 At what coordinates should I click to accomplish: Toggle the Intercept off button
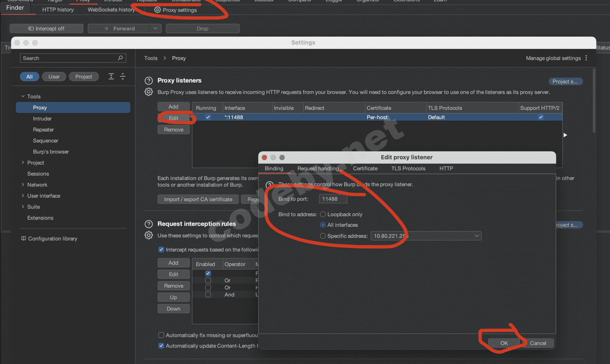47,29
